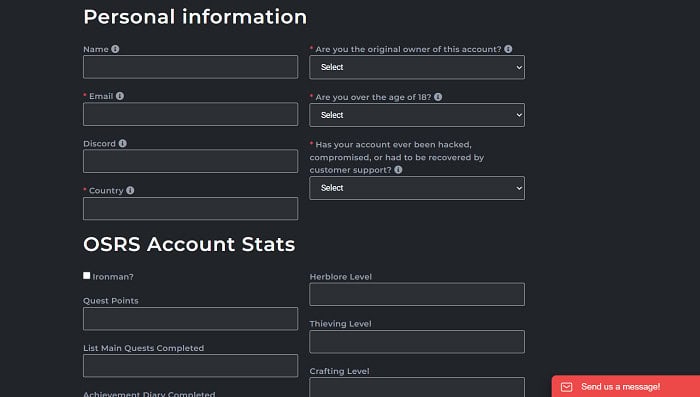The width and height of the screenshot is (700, 397).
Task: Click into the Email input field
Action: click(x=191, y=114)
